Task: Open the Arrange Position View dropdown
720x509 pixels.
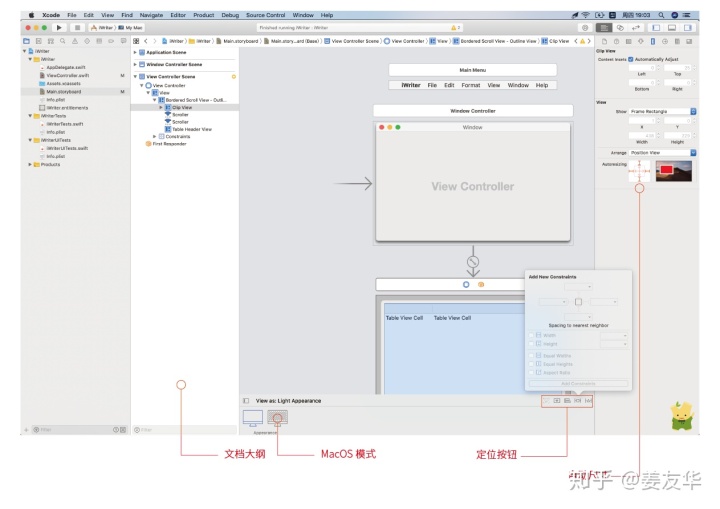Action: tap(663, 153)
